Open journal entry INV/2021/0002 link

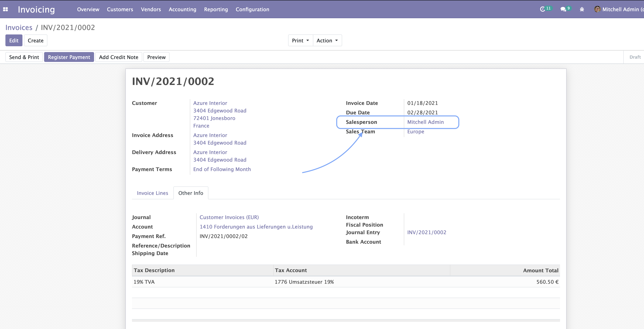click(426, 232)
